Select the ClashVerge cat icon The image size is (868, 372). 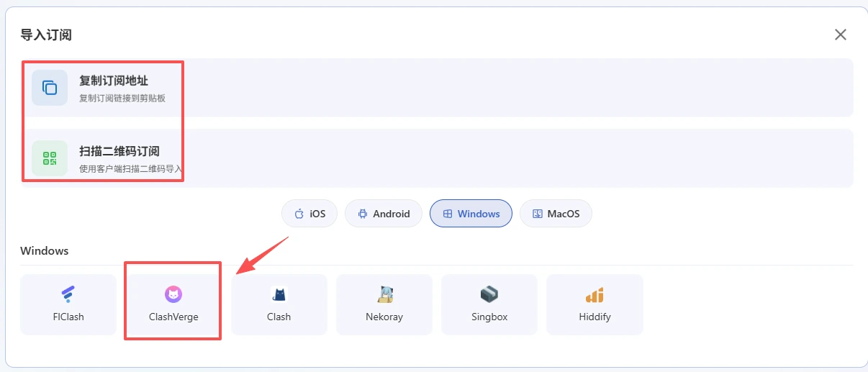[173, 294]
